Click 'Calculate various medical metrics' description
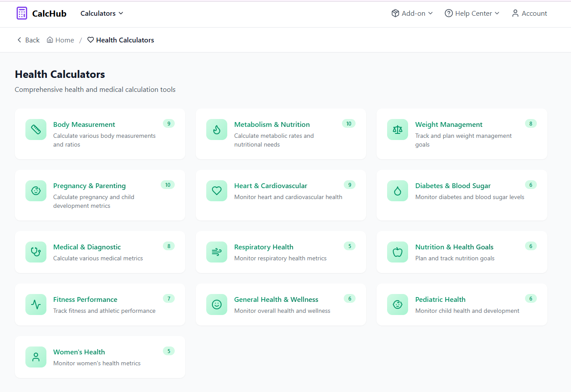571x392 pixels. coord(98,258)
